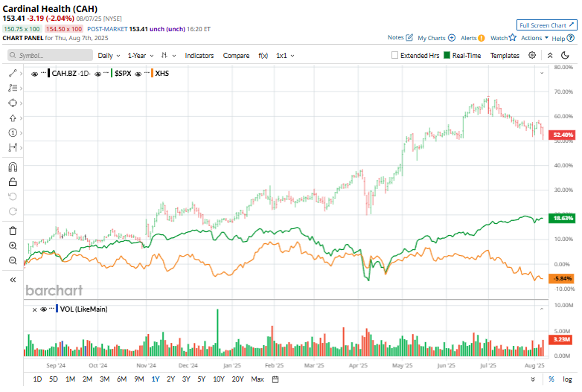
Task: Hide the XHS comparison line
Action: click(x=138, y=74)
